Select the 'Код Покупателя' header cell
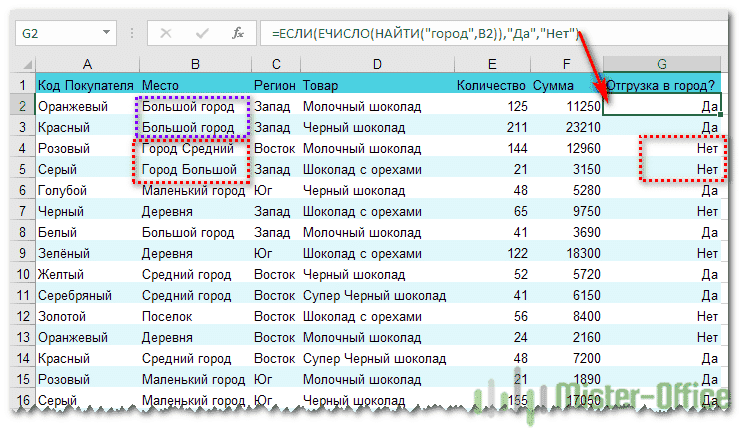Screen dimensions: 739x429 click(x=87, y=85)
